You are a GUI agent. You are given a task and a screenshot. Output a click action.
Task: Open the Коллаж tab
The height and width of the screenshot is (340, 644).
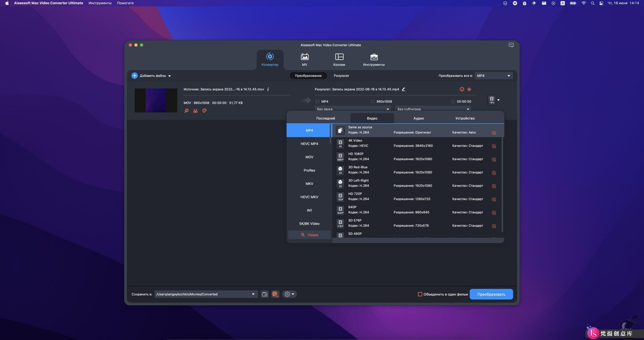pos(339,60)
